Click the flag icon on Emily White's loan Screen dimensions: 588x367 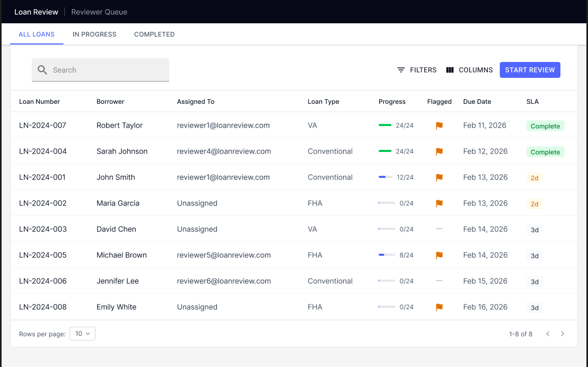pos(439,307)
